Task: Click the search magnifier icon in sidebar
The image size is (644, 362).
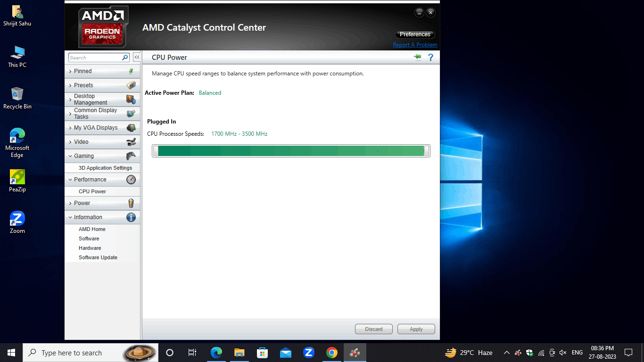Action: click(x=125, y=58)
